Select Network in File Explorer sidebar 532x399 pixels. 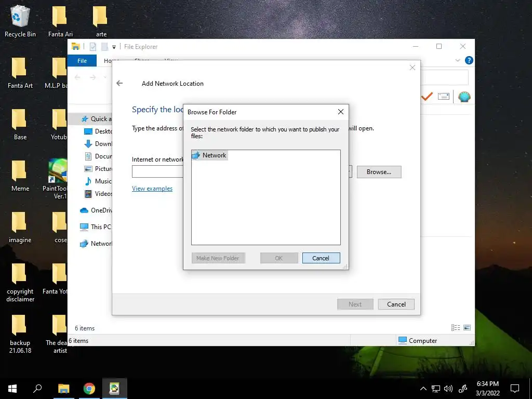(96, 244)
